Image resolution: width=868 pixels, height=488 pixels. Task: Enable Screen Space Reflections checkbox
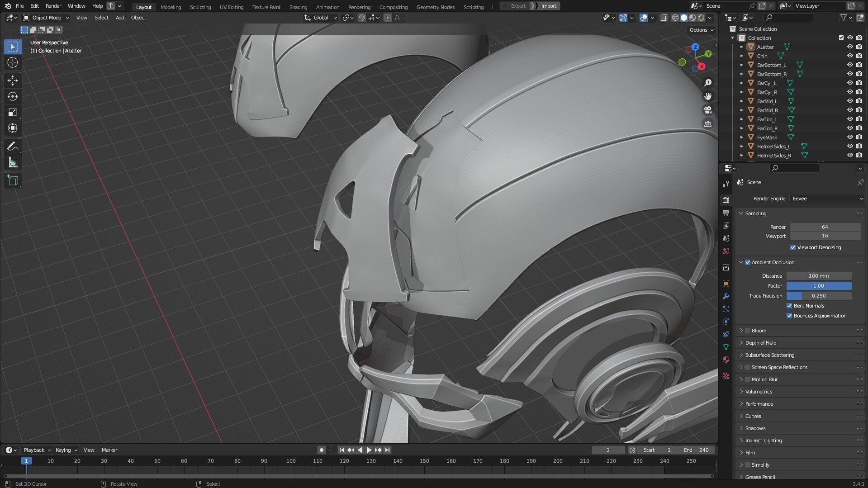coord(748,367)
